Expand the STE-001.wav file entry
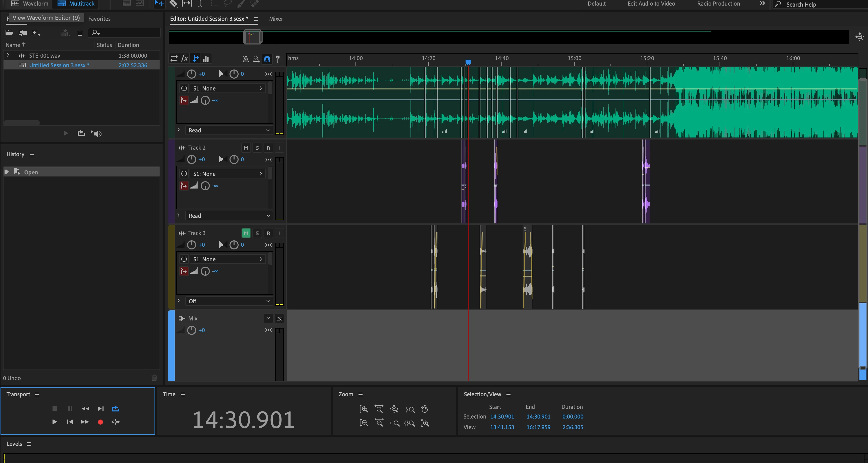The image size is (868, 463). (x=8, y=55)
